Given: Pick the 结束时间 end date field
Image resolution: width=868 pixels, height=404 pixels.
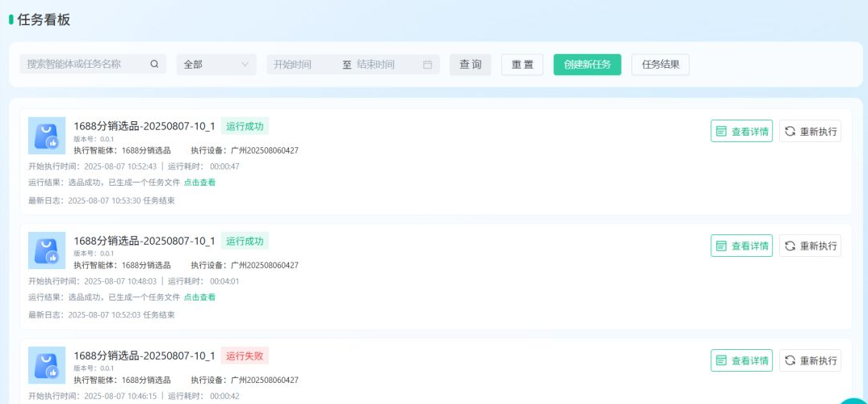Looking at the screenshot, I should tap(384, 65).
